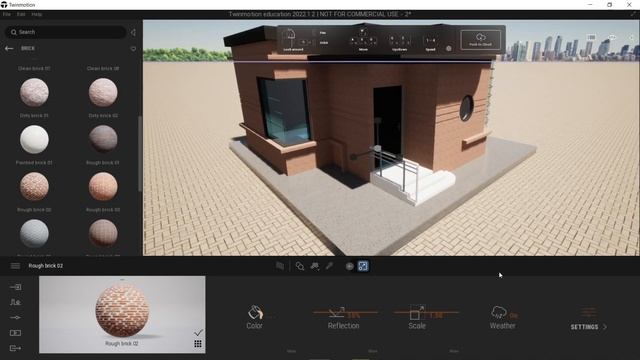Click the Import icon in left dock
640x360 pixels.
coord(16,287)
